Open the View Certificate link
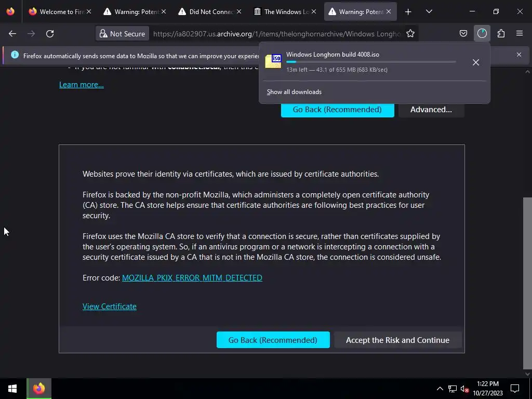The width and height of the screenshot is (532, 399). (x=110, y=307)
